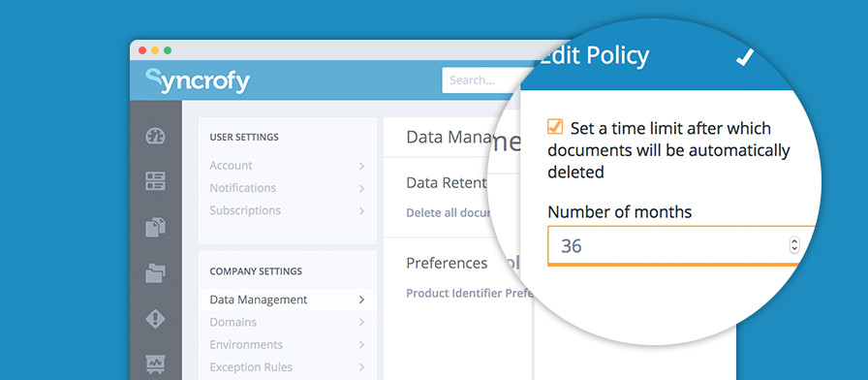Open the Exception Rules link

pos(288,367)
